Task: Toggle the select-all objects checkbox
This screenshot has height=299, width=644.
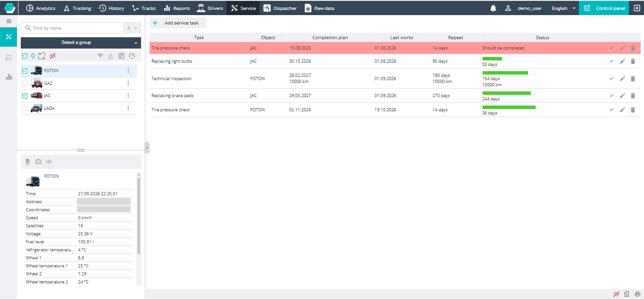Action: [25, 56]
